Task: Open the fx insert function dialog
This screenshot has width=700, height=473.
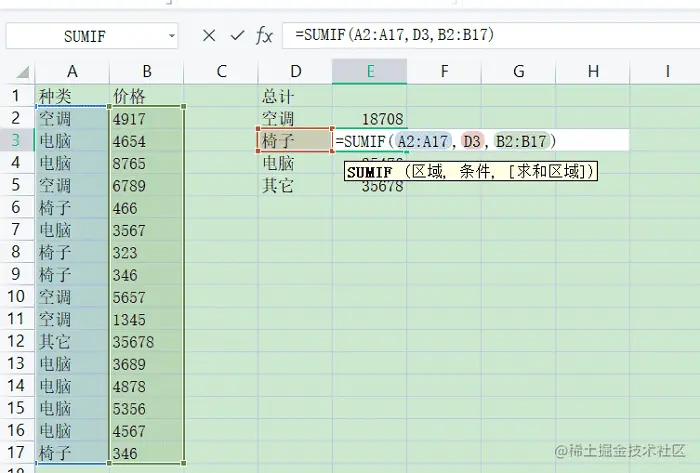Action: pyautogui.click(x=264, y=35)
